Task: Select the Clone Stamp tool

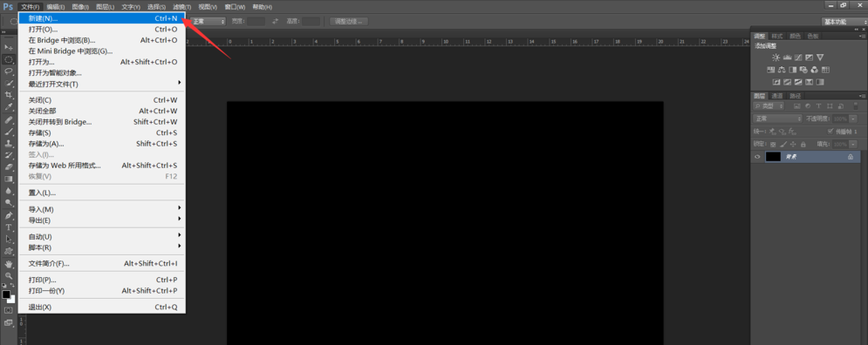Action: (9, 143)
